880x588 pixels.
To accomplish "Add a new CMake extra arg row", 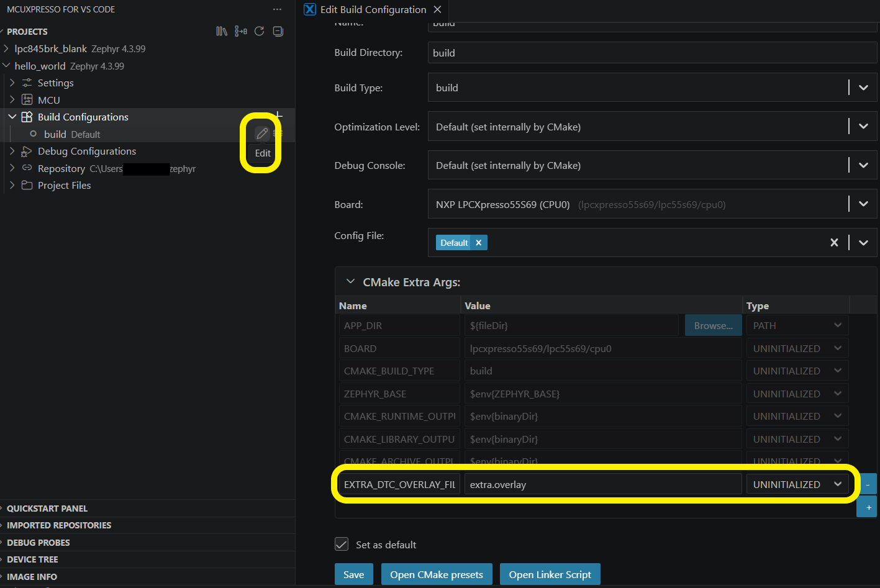I will pyautogui.click(x=868, y=507).
